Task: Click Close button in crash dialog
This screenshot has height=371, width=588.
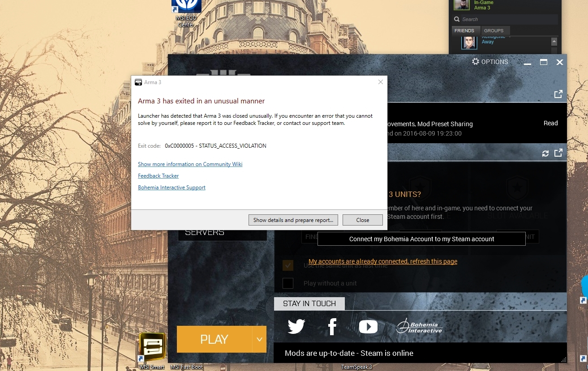Action: click(363, 220)
